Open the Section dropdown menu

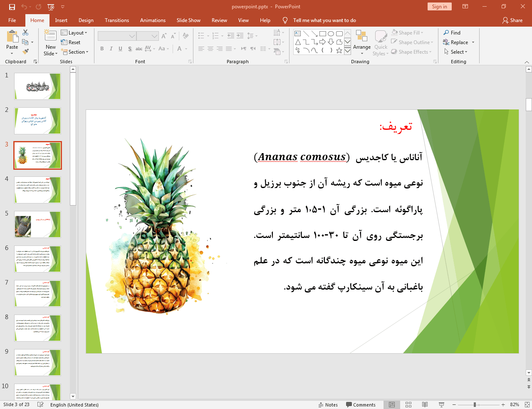pyautogui.click(x=75, y=52)
